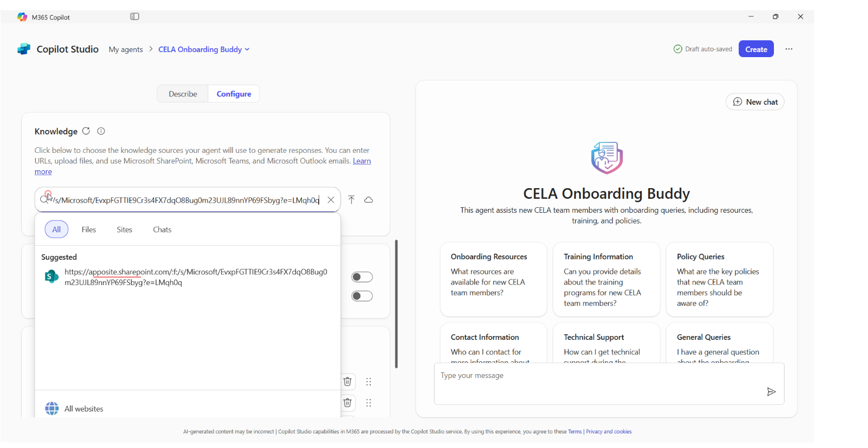Switch to the Configure tab
Screen dimensions: 868x448
tap(234, 94)
